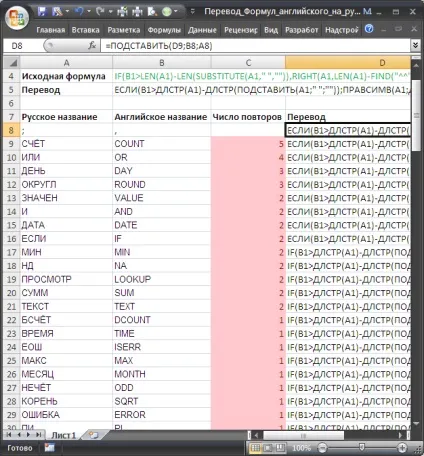The image size is (424, 456).
Task: Click cell 'Английское название' header
Action: (x=162, y=117)
